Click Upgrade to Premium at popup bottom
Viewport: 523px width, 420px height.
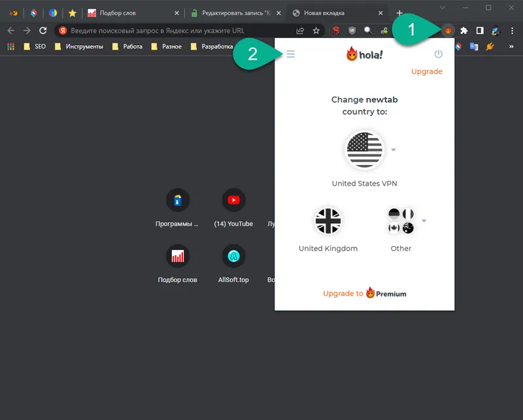click(364, 293)
